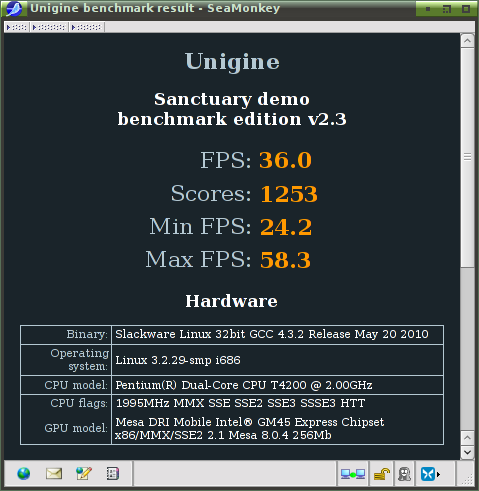Click the restore window button

(x=447, y=9)
